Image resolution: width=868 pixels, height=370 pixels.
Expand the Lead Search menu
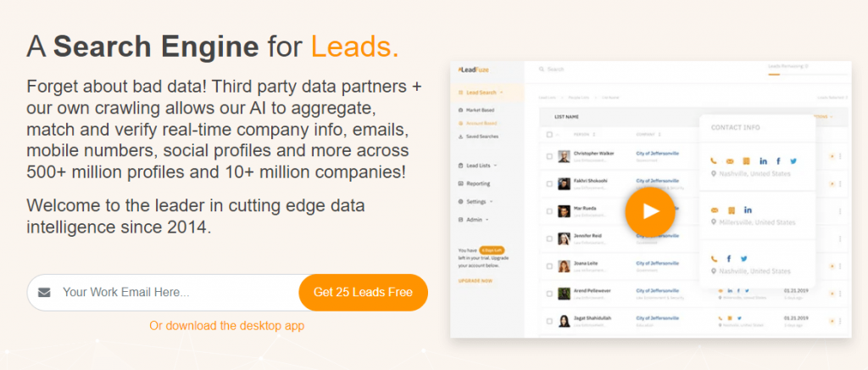(x=479, y=92)
